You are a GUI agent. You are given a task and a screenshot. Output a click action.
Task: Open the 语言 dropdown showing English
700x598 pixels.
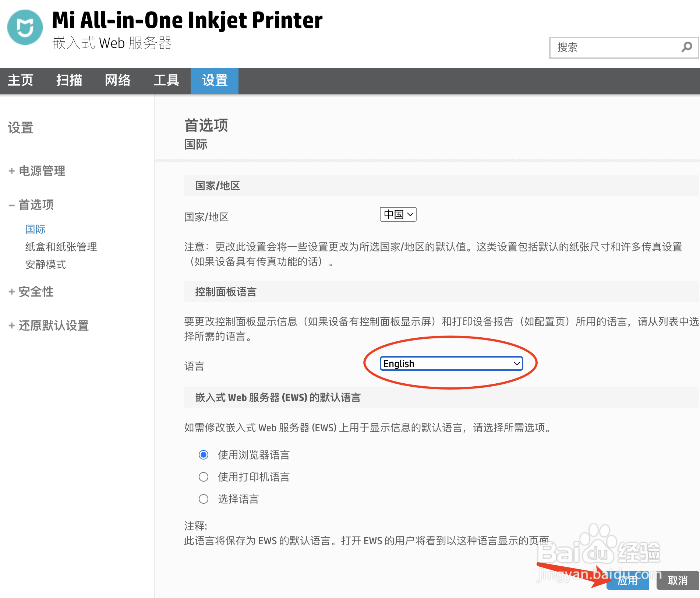click(451, 363)
